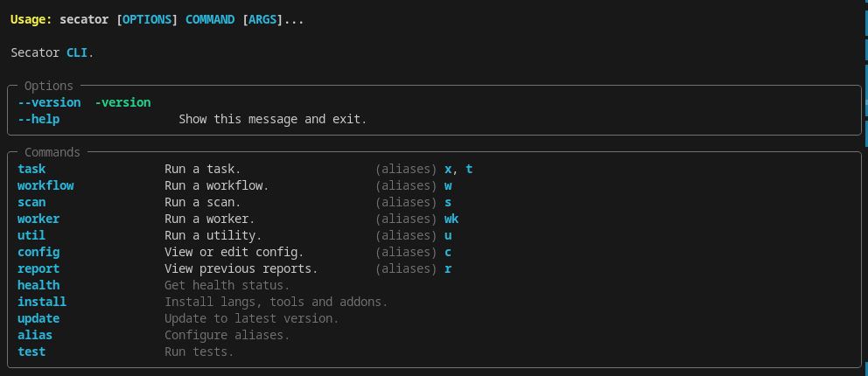
Task: Click 'Run a workflow.' description
Action: pyautogui.click(x=216, y=185)
